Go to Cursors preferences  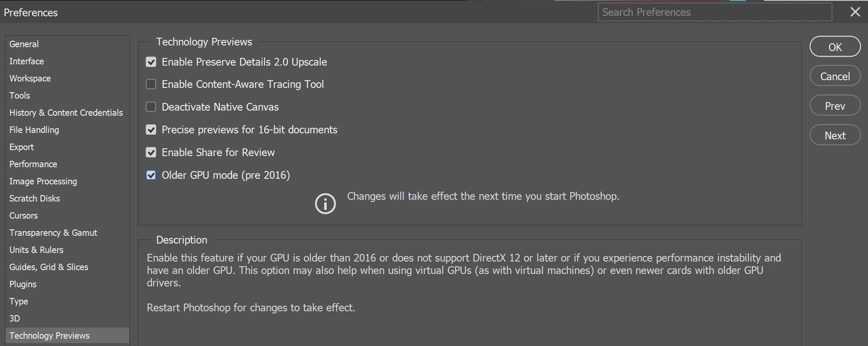[x=67, y=216]
